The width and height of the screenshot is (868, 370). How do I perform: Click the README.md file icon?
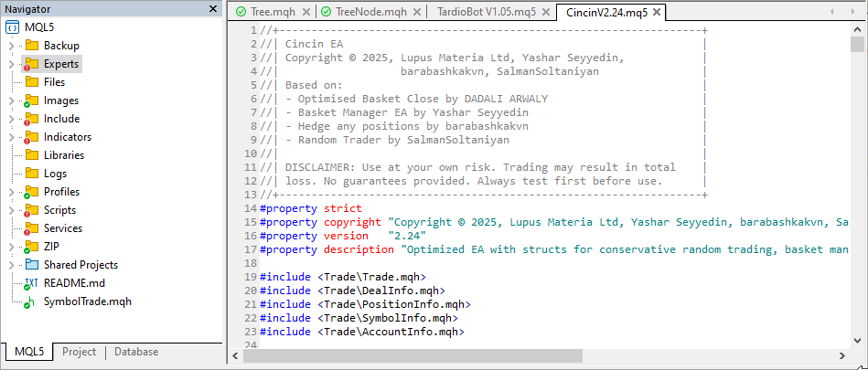31,283
